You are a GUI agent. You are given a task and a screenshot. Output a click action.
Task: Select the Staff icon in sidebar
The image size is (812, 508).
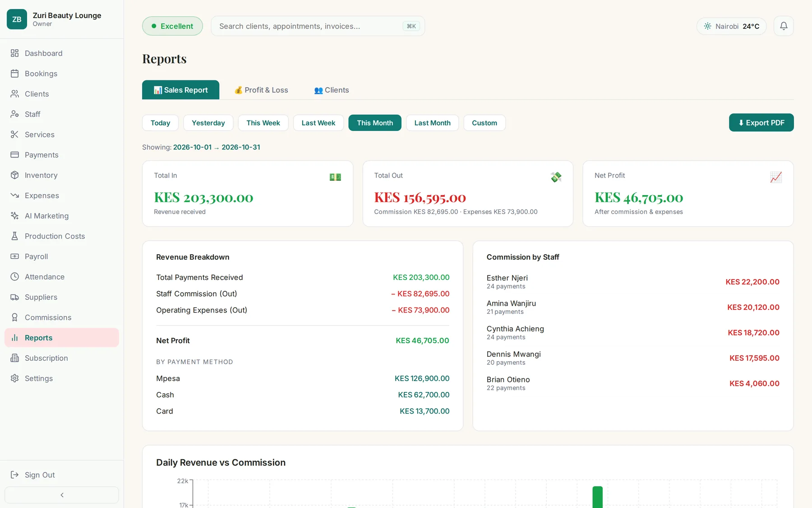pyautogui.click(x=15, y=114)
